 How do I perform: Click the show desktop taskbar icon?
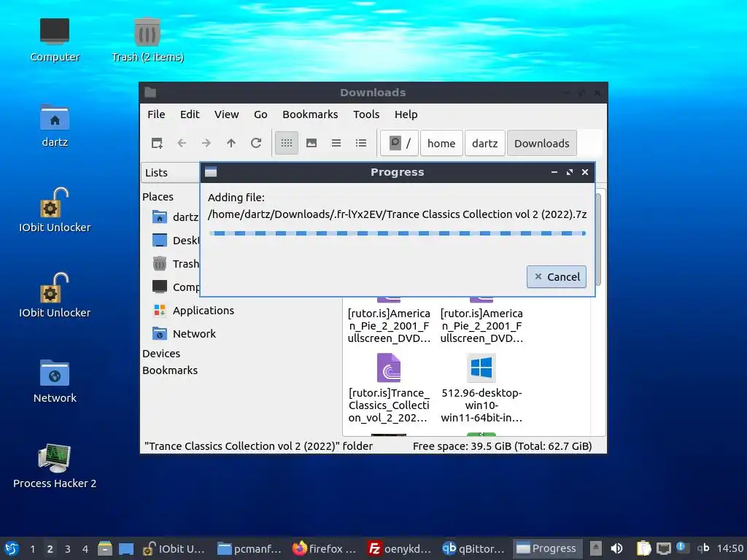126,548
